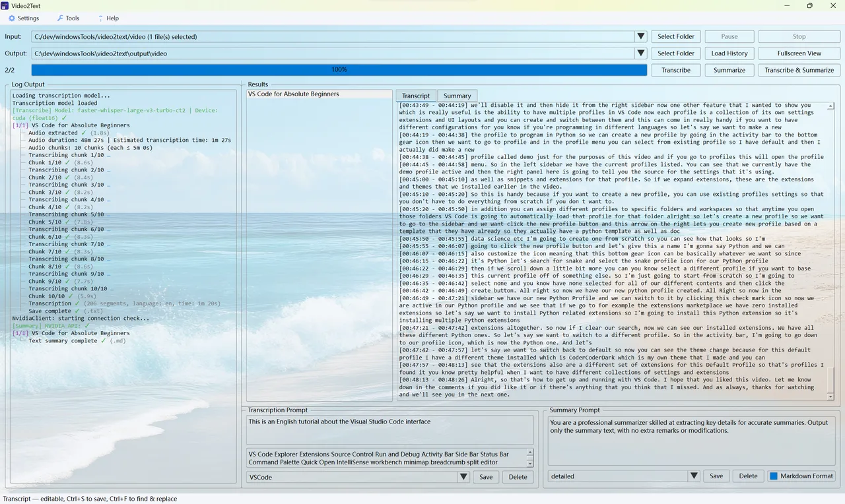
Task: Open the detailed summary preset dropdown
Action: click(x=693, y=476)
